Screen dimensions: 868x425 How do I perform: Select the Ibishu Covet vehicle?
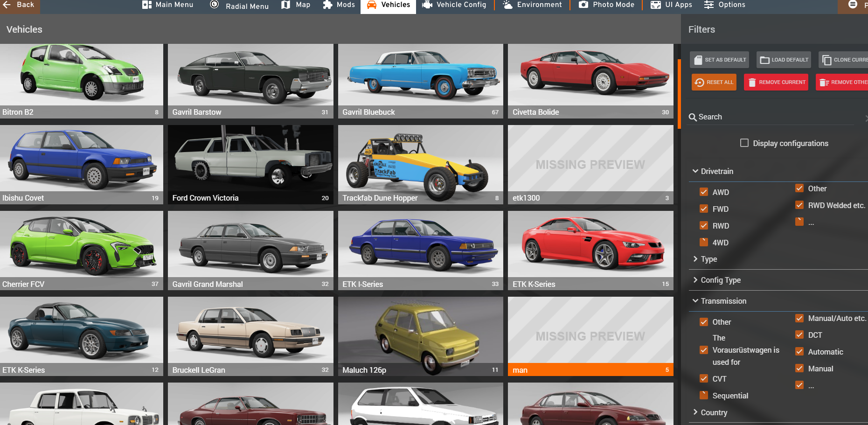(82, 164)
